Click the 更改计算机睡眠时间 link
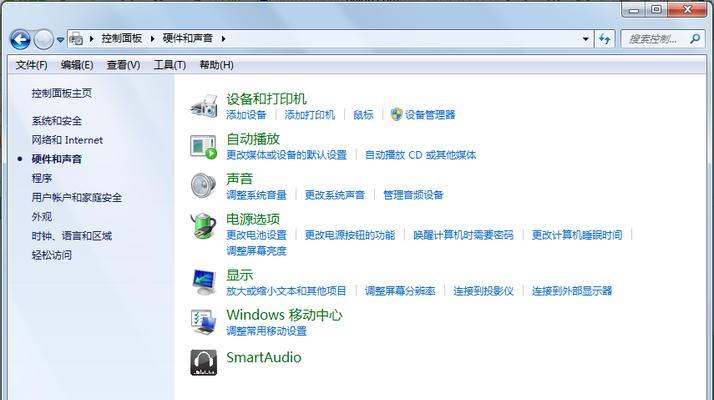 577,235
